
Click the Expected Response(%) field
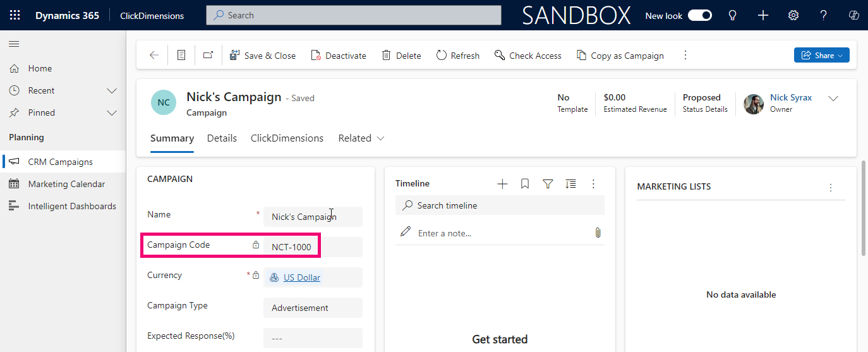pos(313,338)
